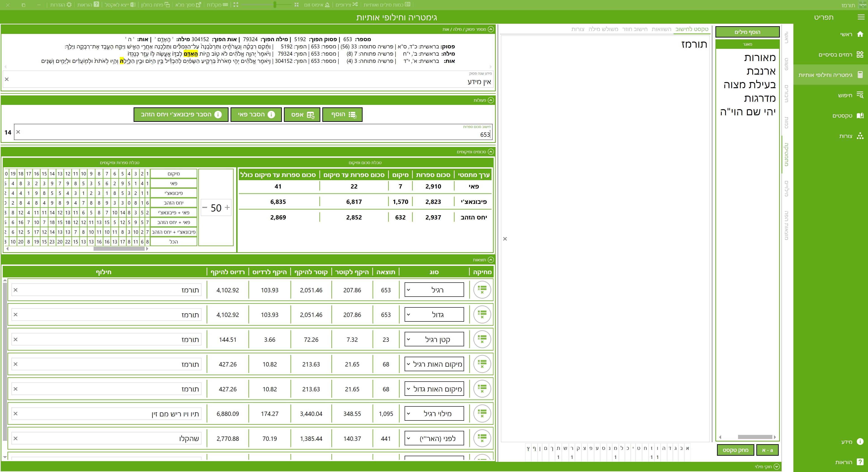The image size is (868, 472).
Task: Open the shapes (צורות) sidebar icon
Action: [860, 136]
